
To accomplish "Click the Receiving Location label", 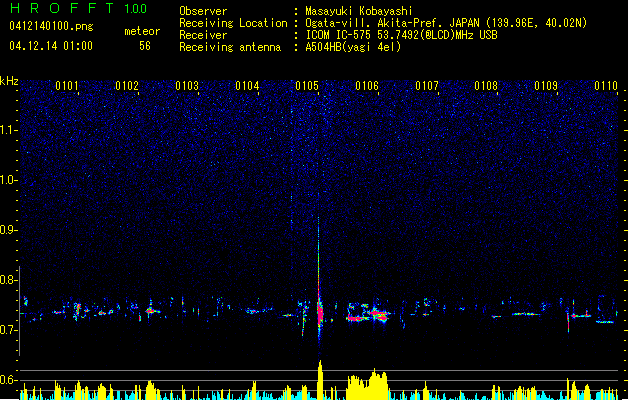I will click(x=233, y=23).
